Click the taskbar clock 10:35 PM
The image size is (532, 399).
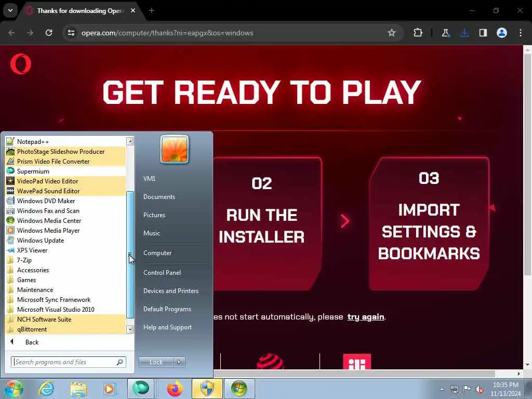point(505,385)
